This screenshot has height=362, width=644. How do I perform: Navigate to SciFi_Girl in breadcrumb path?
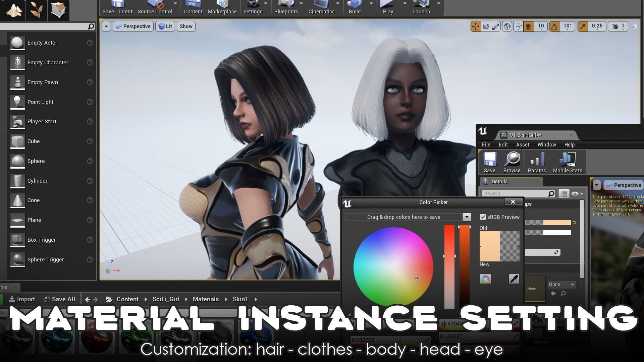pyautogui.click(x=166, y=299)
